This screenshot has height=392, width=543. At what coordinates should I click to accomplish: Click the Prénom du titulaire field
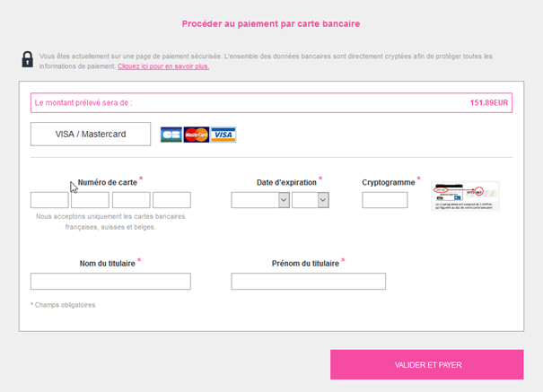(308, 282)
